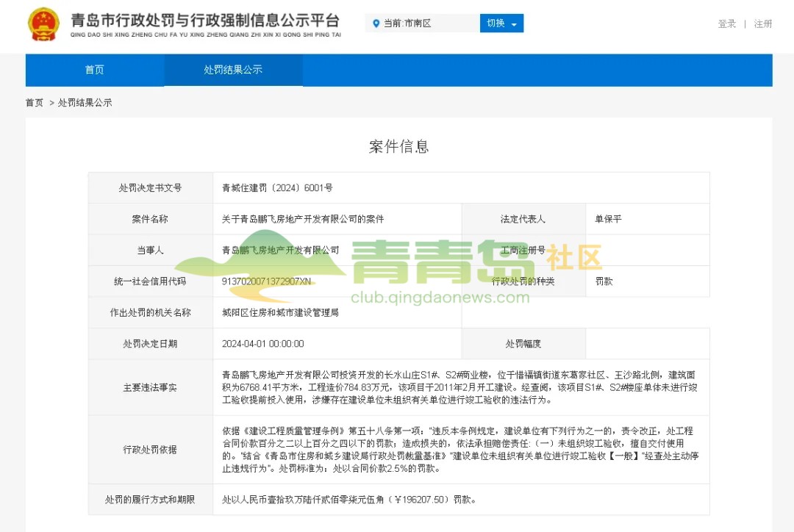
Task: Click 首页 in the breadcrumb
Action: pyautogui.click(x=35, y=103)
